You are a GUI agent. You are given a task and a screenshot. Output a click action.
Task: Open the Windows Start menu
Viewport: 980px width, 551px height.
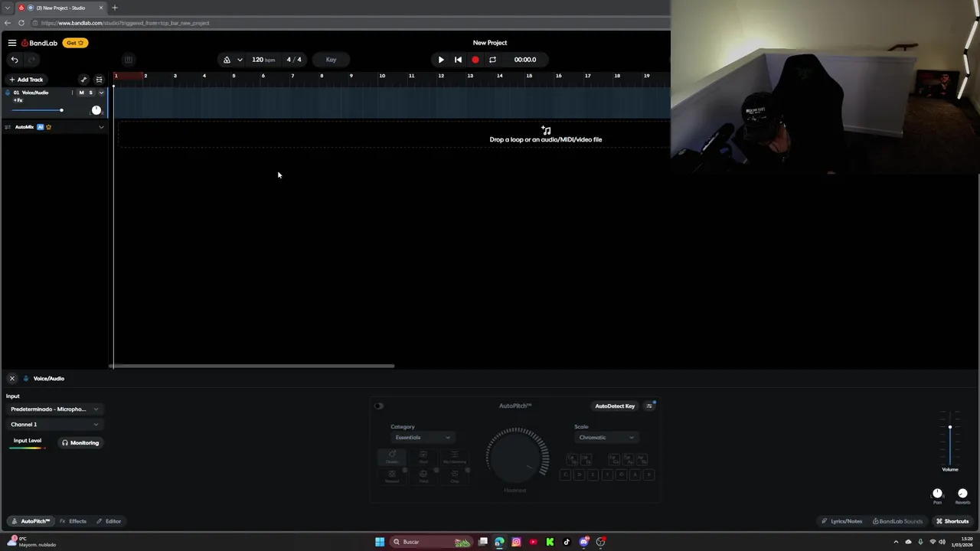click(x=380, y=542)
